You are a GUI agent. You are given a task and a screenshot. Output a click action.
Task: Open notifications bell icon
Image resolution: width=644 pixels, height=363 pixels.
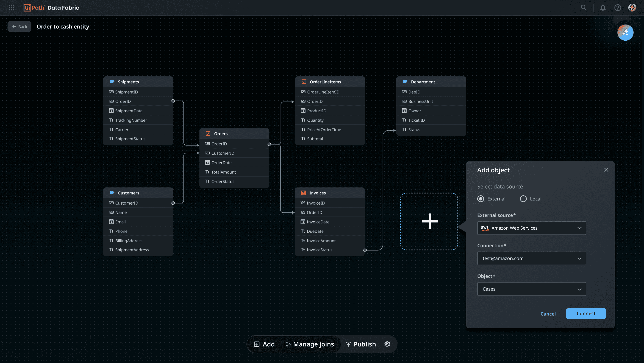tap(603, 8)
